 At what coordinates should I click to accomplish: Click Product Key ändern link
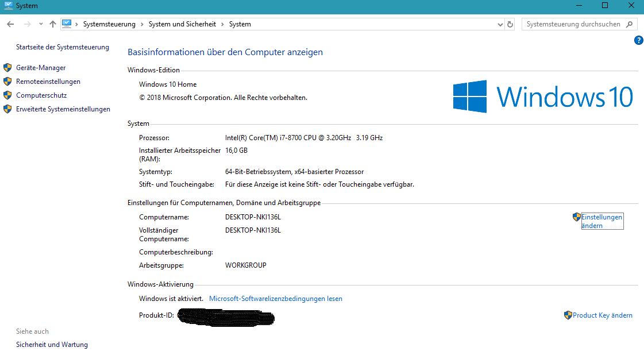603,315
